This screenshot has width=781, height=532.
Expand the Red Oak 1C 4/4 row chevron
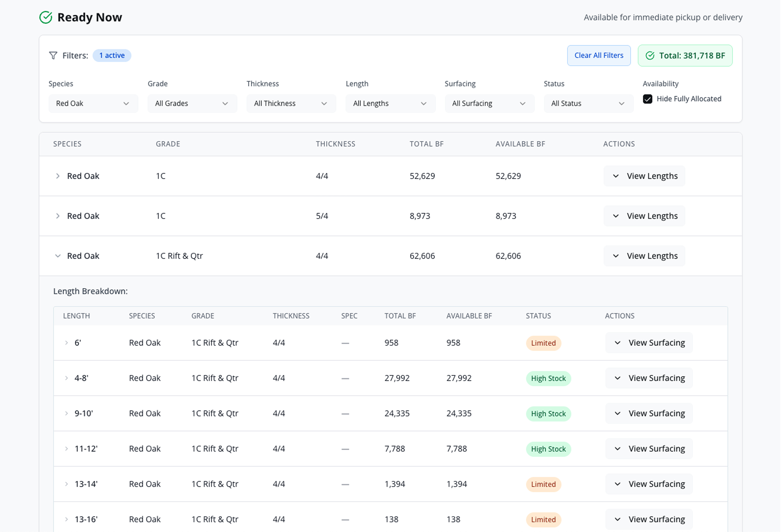pos(58,176)
